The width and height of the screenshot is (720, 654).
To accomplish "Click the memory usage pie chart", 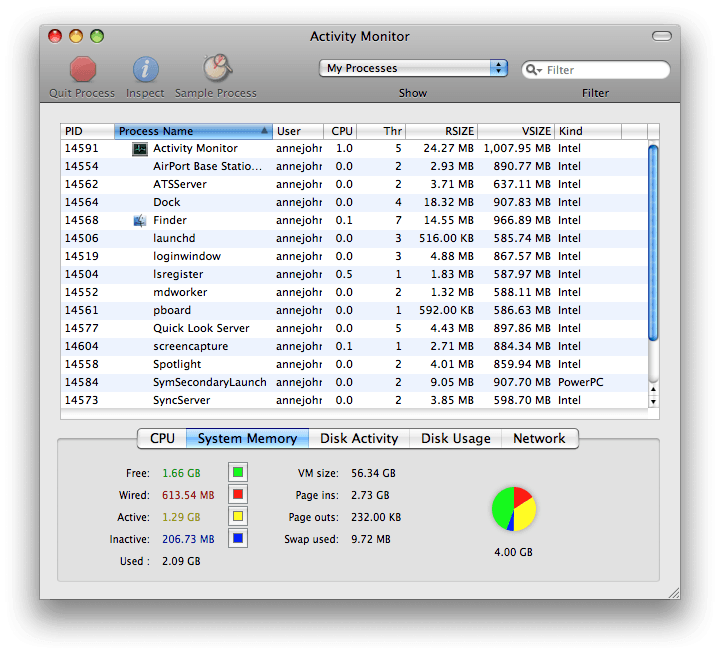I will click(x=514, y=509).
